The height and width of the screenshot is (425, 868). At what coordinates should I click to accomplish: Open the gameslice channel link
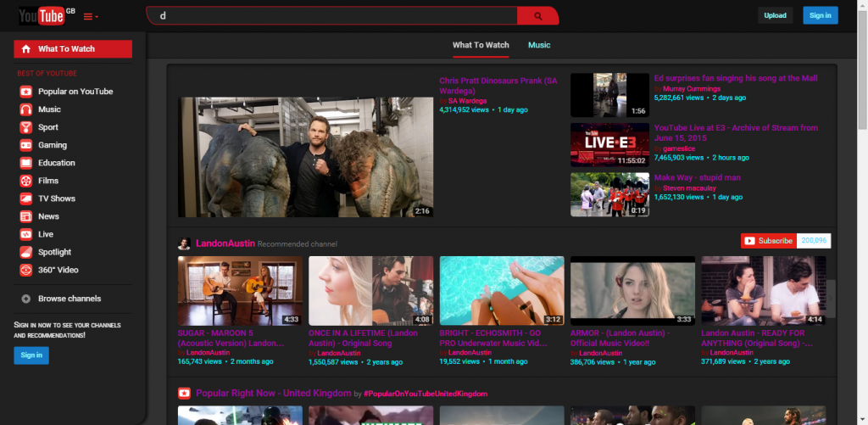pyautogui.click(x=679, y=148)
